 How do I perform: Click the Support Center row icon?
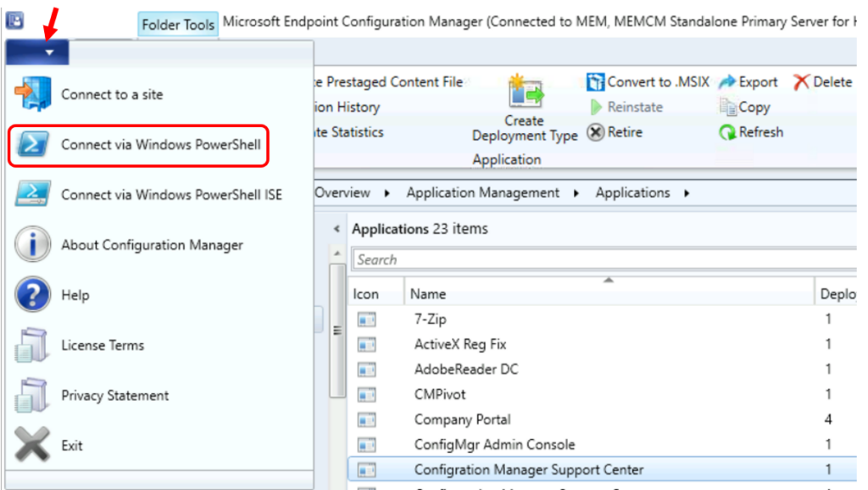click(x=366, y=470)
